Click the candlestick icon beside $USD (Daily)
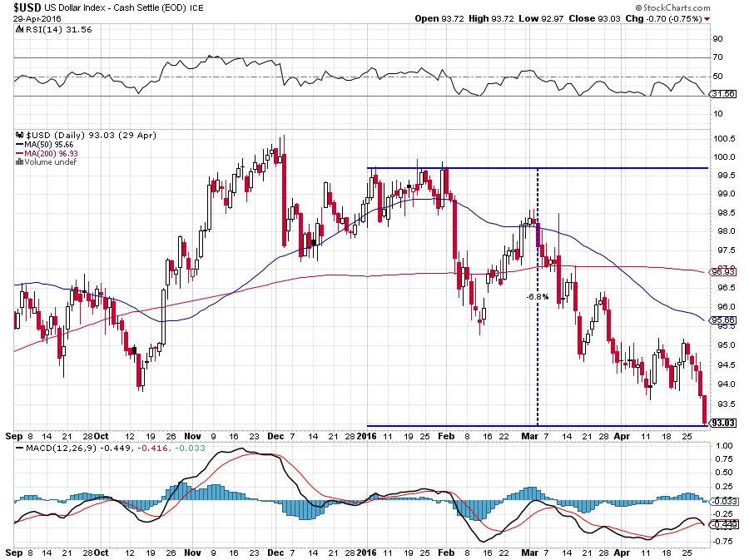This screenshot has width=749, height=560. (17, 135)
